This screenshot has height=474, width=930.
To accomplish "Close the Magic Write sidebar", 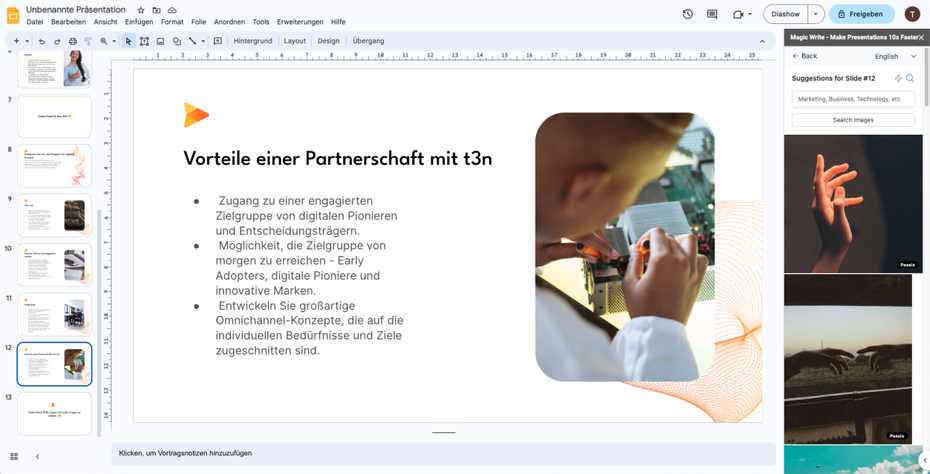I will click(x=921, y=37).
